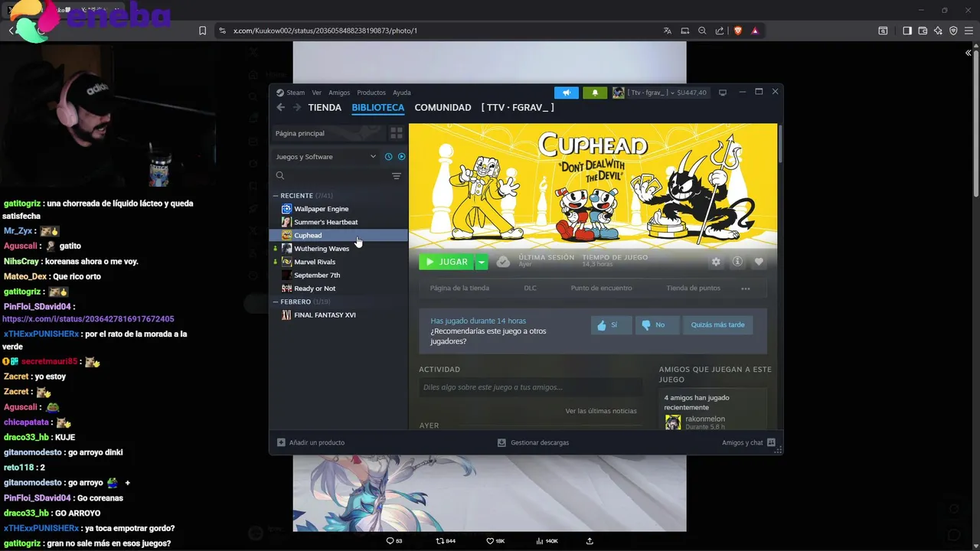Show Cuphead game info icon
The image size is (980, 551).
pyautogui.click(x=737, y=262)
